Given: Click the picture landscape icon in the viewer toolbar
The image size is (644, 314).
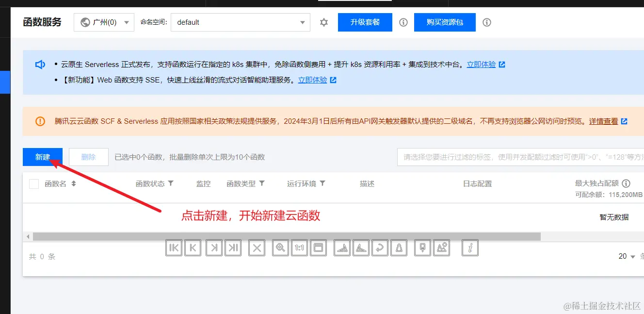Looking at the screenshot, I should pyautogui.click(x=442, y=248).
